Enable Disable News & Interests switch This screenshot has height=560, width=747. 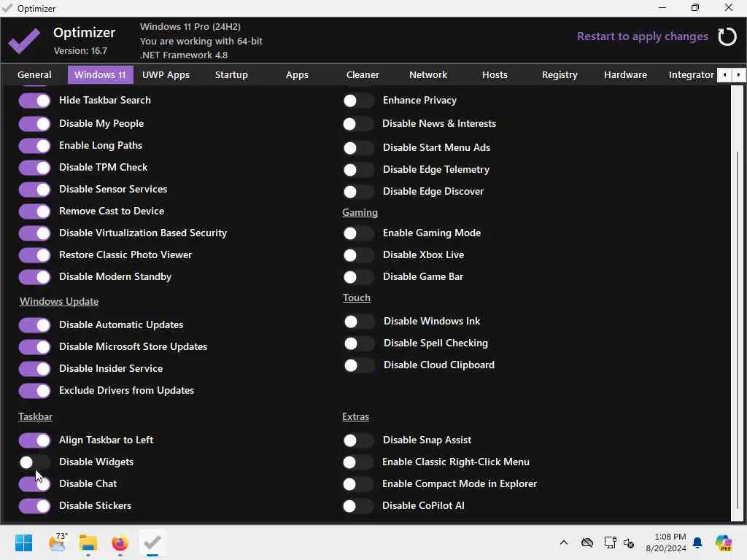tap(358, 124)
